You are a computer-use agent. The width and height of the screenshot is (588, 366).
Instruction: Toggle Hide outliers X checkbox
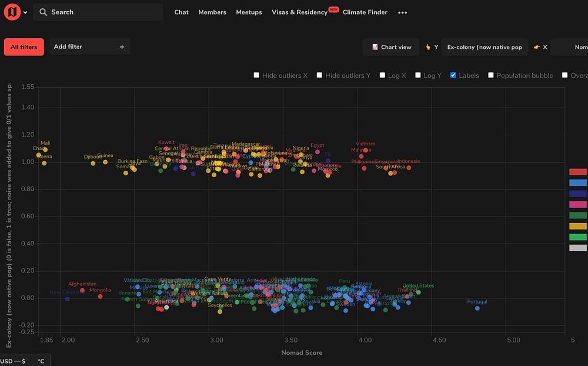pos(256,75)
